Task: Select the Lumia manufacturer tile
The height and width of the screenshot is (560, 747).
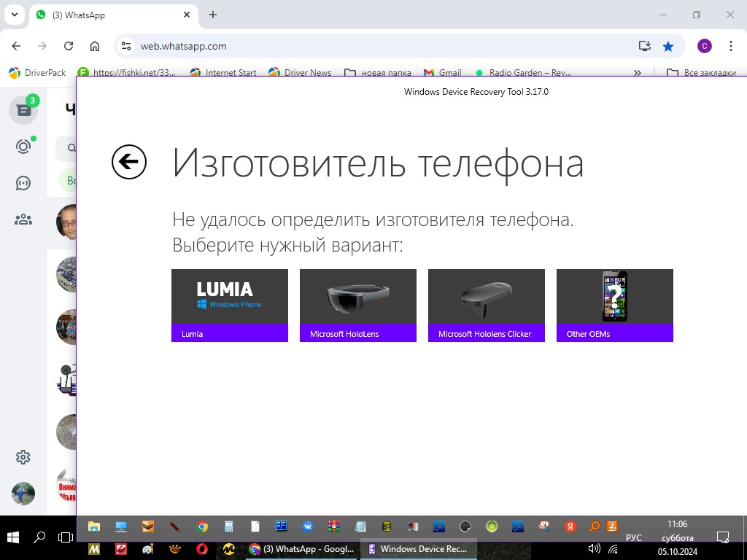Action: [x=230, y=306]
